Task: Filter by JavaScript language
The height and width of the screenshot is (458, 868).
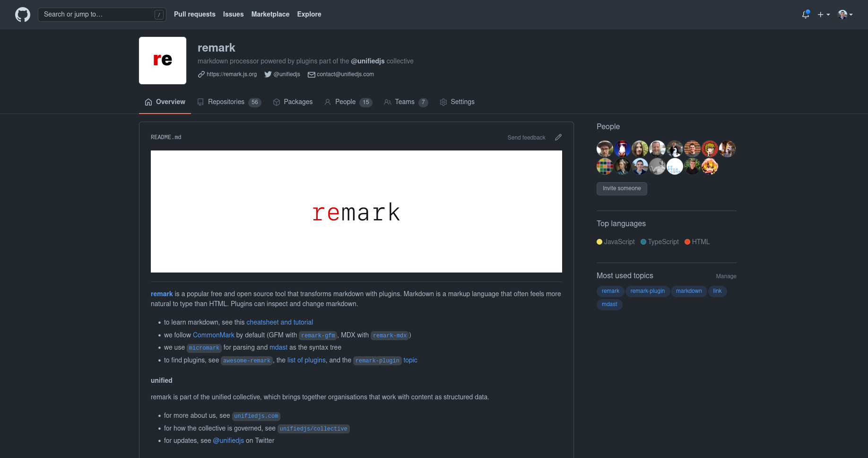Action: pyautogui.click(x=616, y=242)
